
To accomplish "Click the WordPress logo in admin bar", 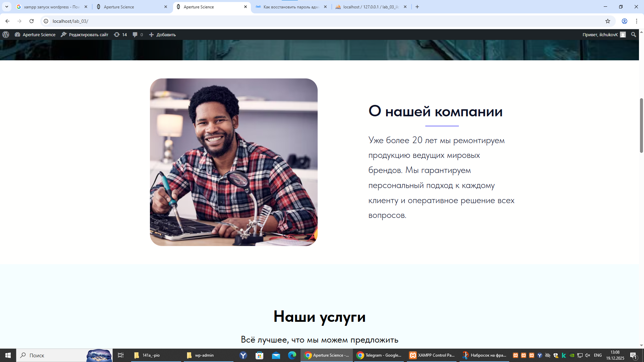I will click(x=6, y=35).
